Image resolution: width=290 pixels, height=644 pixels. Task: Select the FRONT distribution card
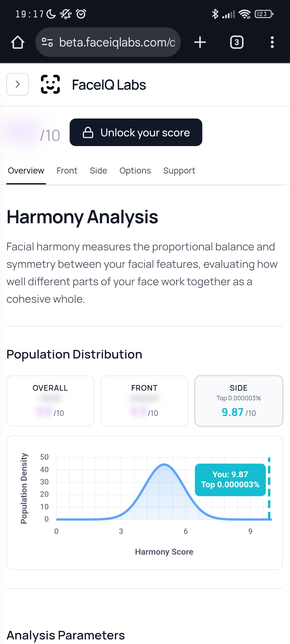coord(144,401)
